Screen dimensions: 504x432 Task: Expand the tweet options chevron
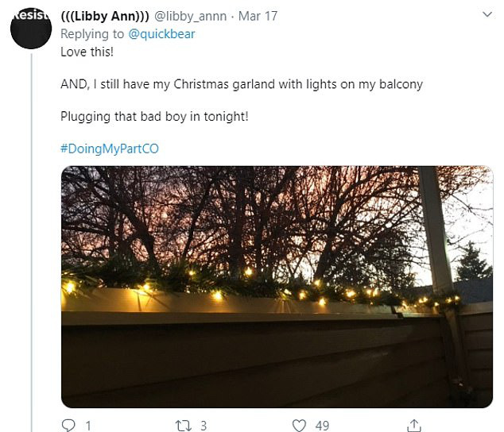[487, 13]
